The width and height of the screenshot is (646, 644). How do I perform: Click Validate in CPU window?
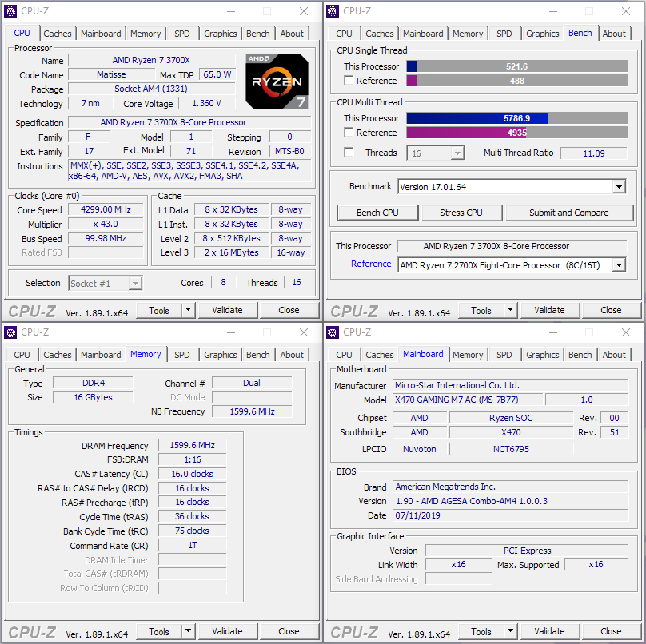coord(227,310)
